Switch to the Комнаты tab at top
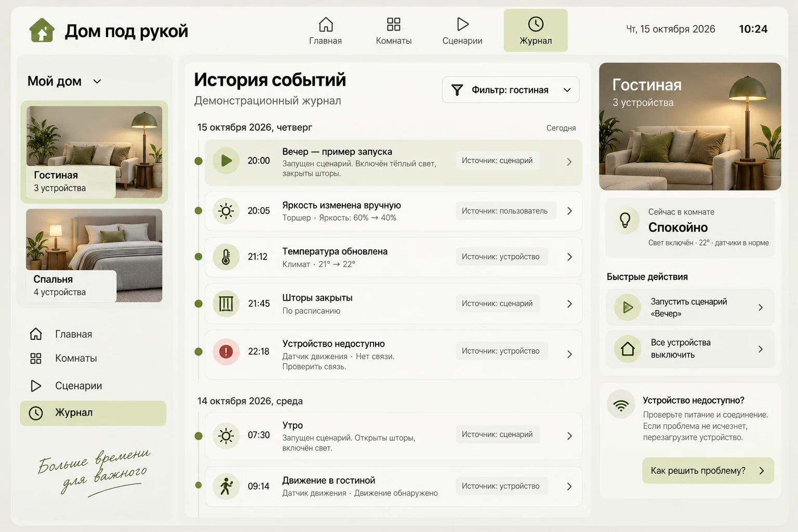Screen dimensions: 798x532 (x=394, y=31)
